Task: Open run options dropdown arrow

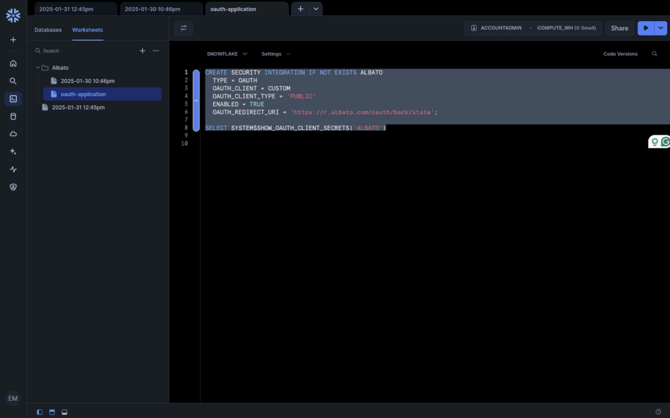Action: 661,28
